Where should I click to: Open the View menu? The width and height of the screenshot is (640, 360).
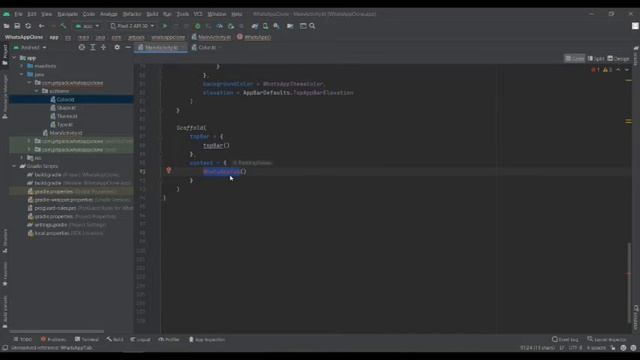tap(47, 14)
